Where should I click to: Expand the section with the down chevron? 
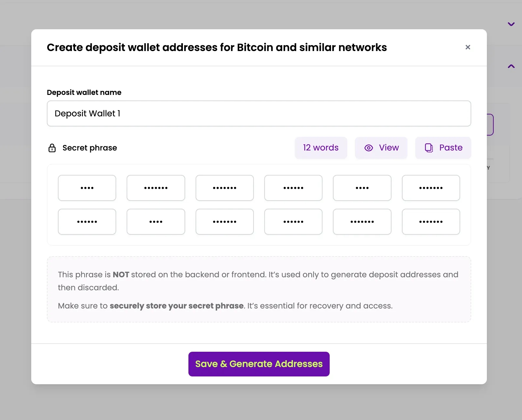click(x=511, y=24)
